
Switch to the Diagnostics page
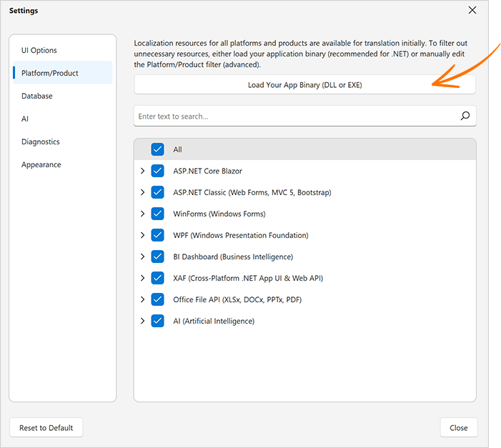pyautogui.click(x=63, y=141)
